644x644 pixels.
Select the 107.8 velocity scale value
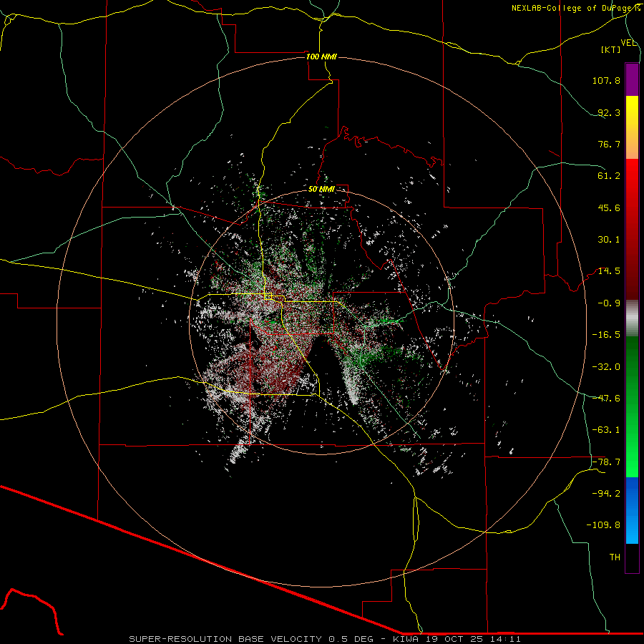click(606, 80)
